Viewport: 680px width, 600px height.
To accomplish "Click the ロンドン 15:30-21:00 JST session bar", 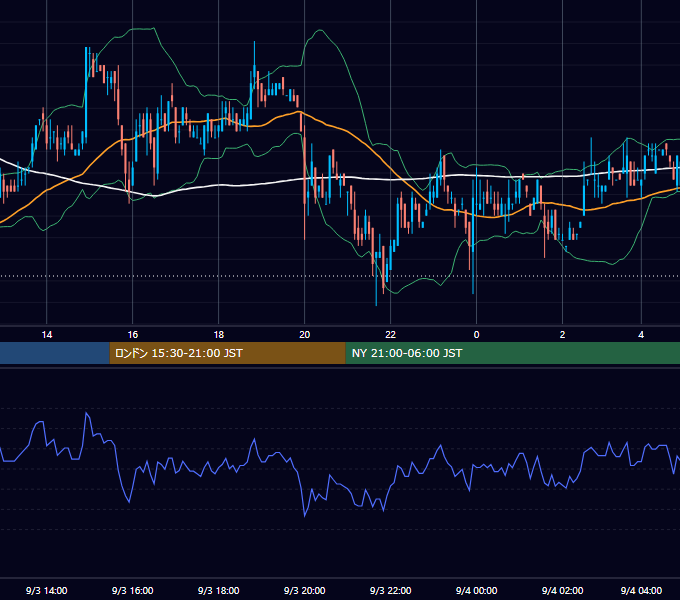I will (227, 353).
